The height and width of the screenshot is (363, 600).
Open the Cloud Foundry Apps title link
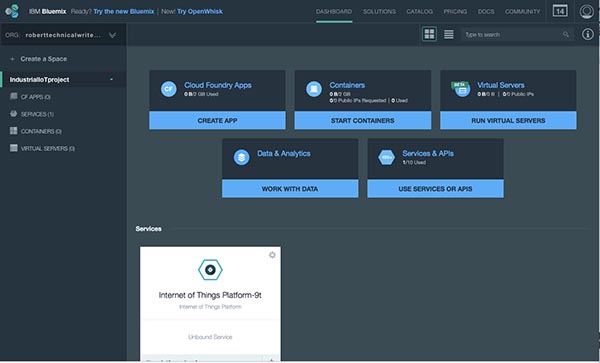coord(218,85)
